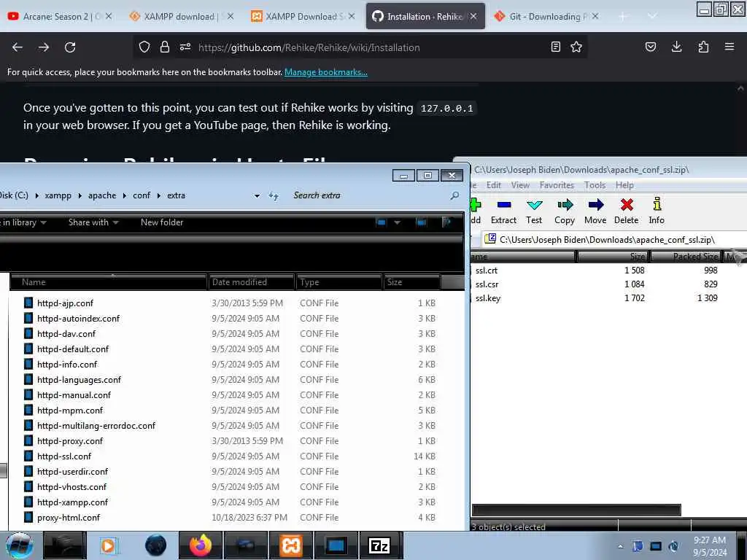The image size is (747, 560).
Task: Click the site lock icon
Action: pos(165,47)
